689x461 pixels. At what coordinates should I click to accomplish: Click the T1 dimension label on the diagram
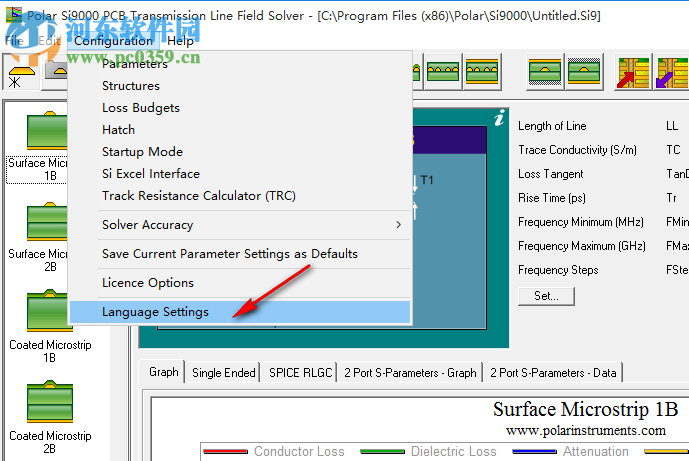427,180
